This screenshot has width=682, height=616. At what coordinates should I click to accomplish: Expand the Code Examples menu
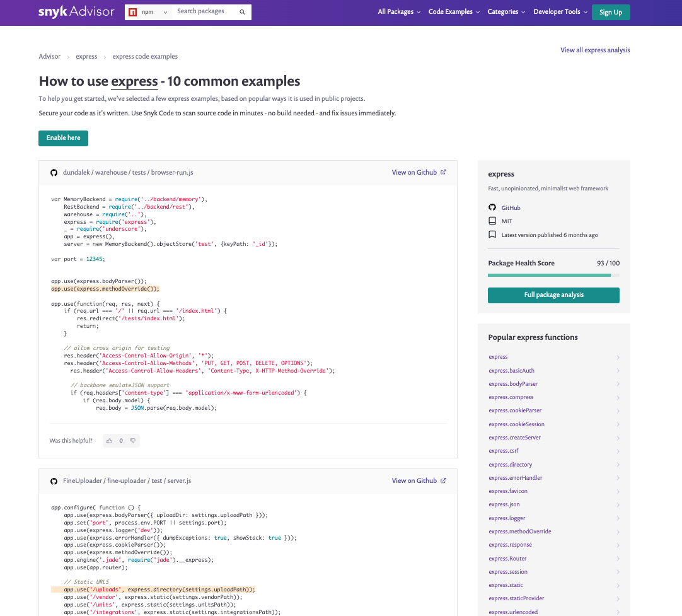pos(454,12)
